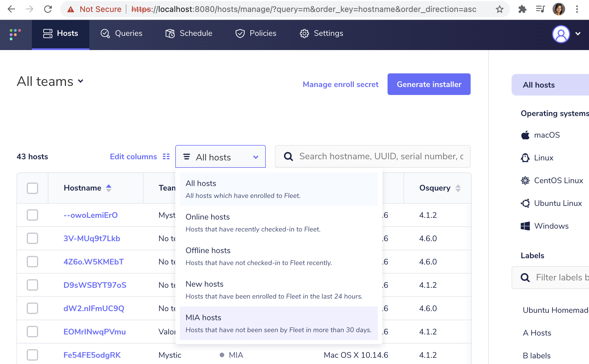Click the search magnifier in the hosts search bar
This screenshot has width=589, height=364.
pos(289,156)
